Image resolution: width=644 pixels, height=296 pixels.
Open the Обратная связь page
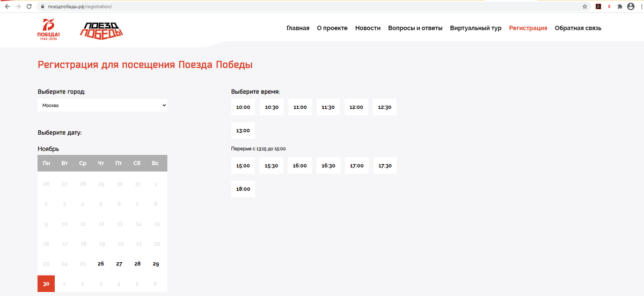click(x=578, y=28)
